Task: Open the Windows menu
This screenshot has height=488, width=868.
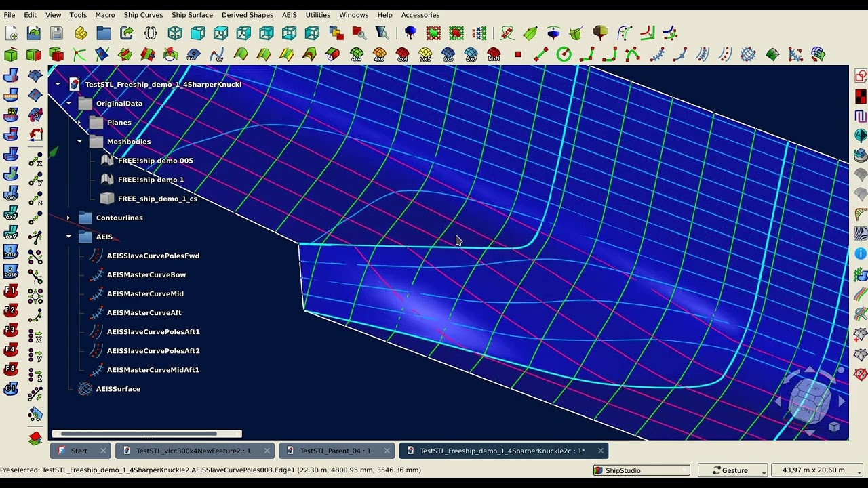Action: tap(353, 15)
